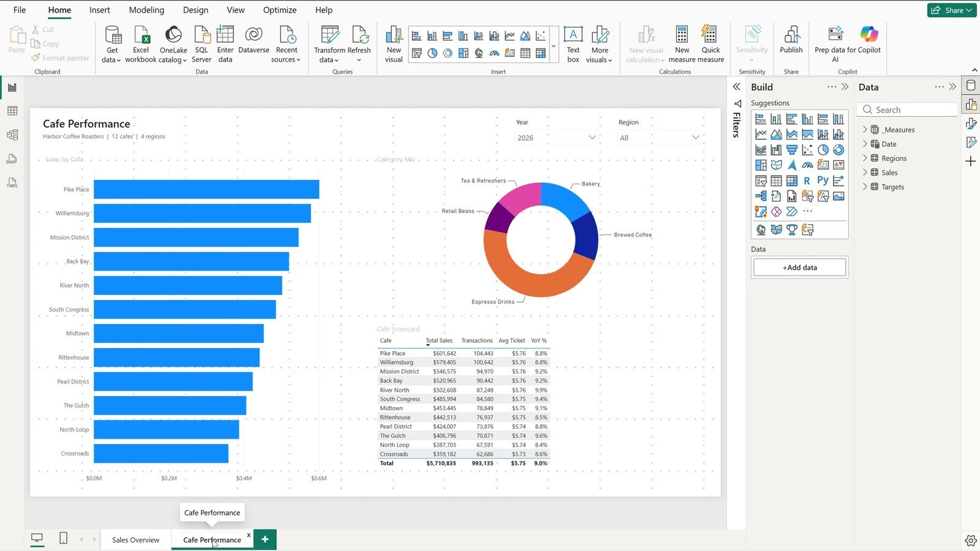This screenshot has height=551, width=980.
Task: Expand the Targets table
Action: 865,187
